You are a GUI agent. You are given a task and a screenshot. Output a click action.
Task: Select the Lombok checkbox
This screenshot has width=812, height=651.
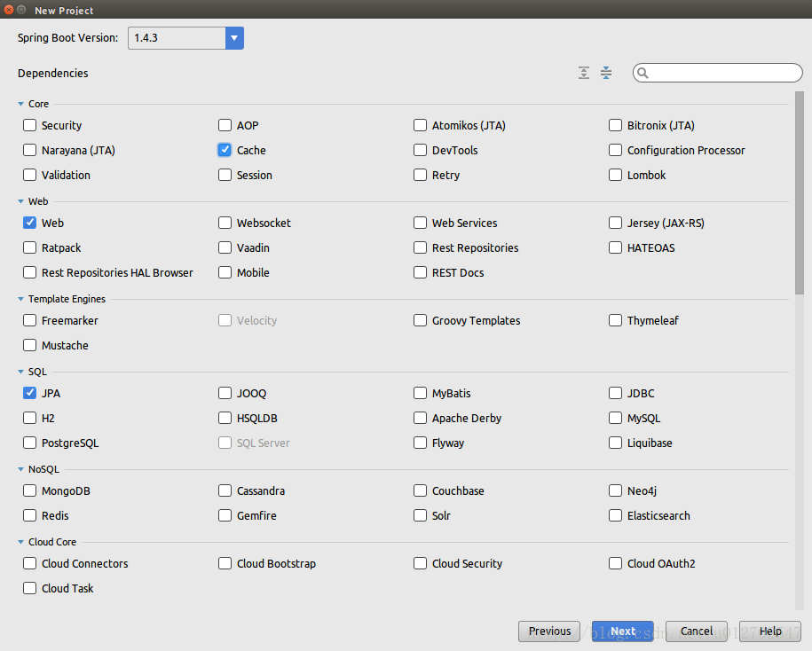(616, 176)
